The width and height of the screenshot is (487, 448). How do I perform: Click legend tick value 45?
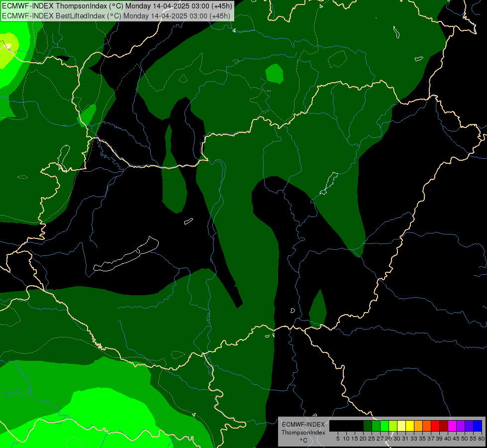point(456,439)
